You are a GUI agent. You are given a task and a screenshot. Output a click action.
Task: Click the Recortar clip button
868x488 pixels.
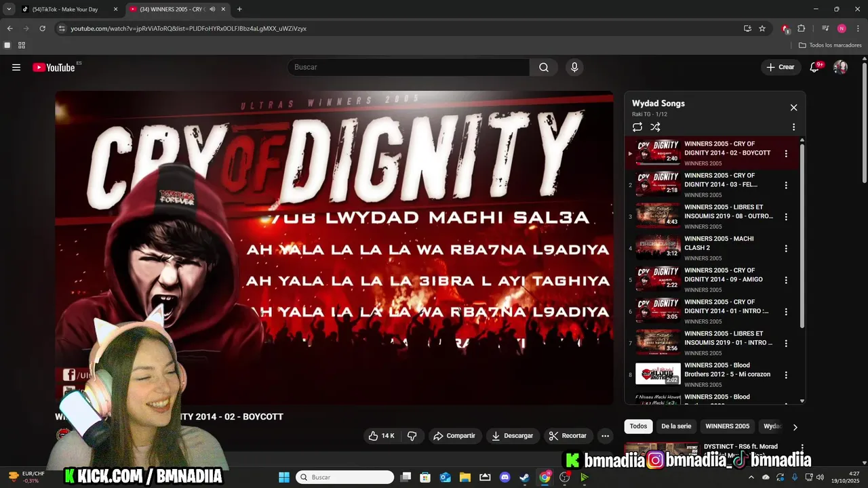(x=568, y=436)
